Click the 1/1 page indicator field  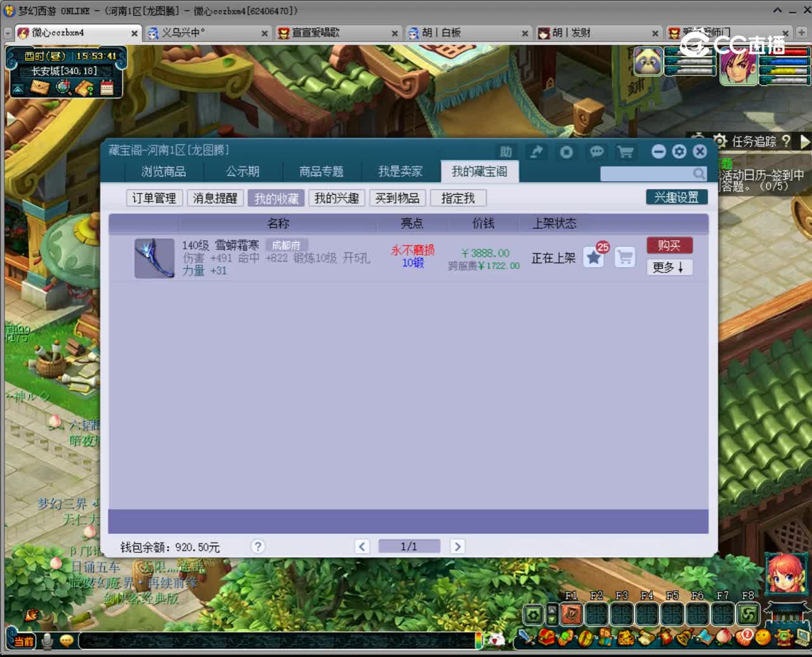[409, 547]
